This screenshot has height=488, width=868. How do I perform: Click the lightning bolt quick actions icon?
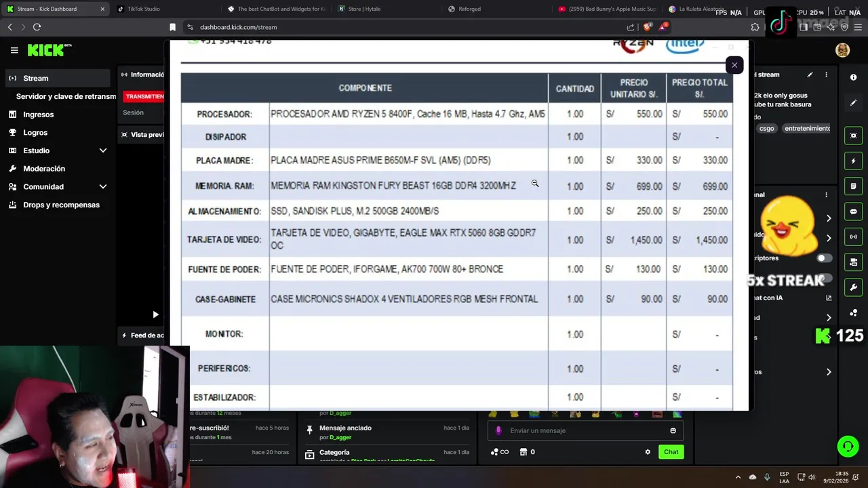[x=854, y=161]
